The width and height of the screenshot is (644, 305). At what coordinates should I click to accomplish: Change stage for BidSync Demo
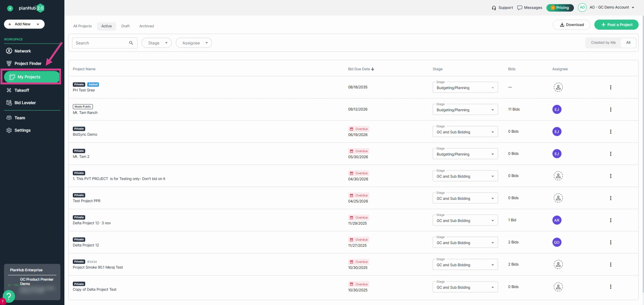[465, 132]
